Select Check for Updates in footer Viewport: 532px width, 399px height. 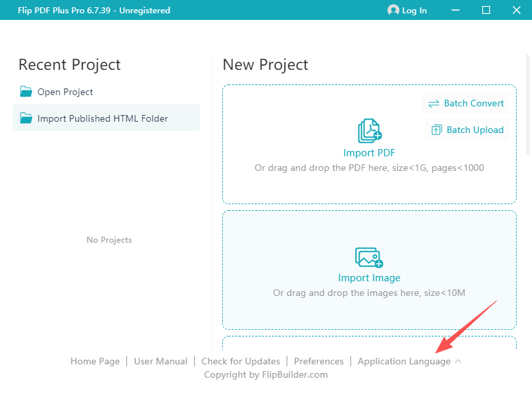pos(241,361)
